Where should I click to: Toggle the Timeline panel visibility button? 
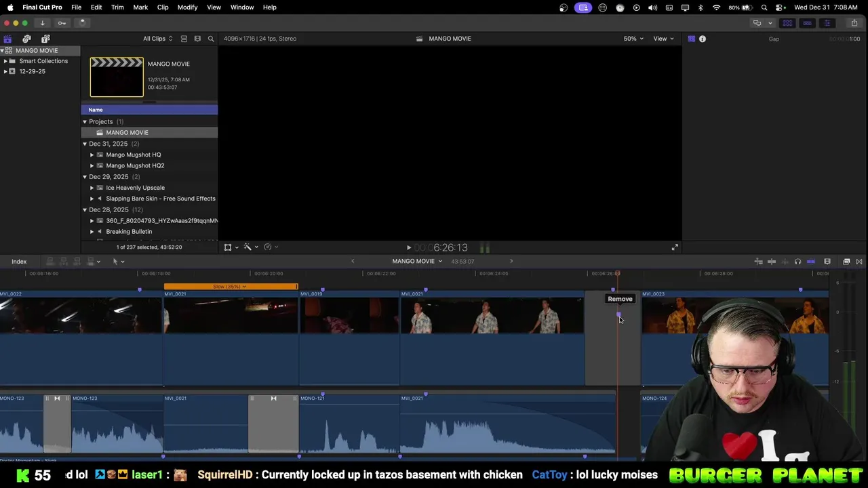click(x=808, y=23)
